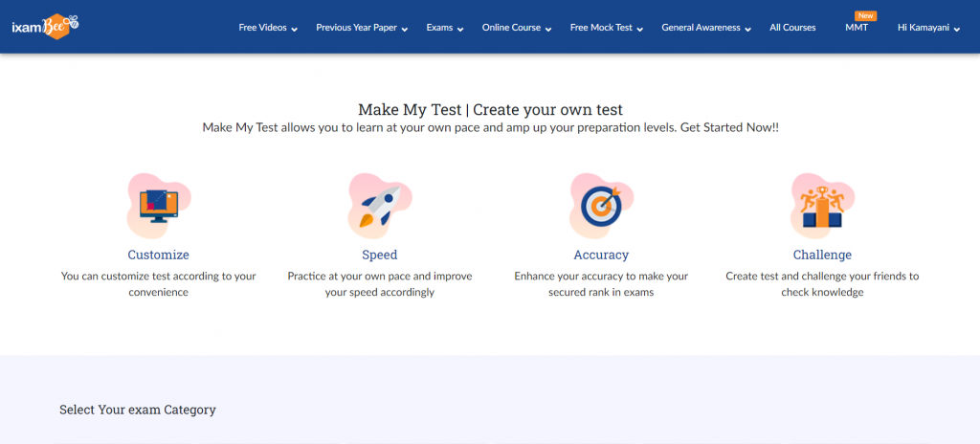Click the Speed rocket icon

pyautogui.click(x=380, y=205)
